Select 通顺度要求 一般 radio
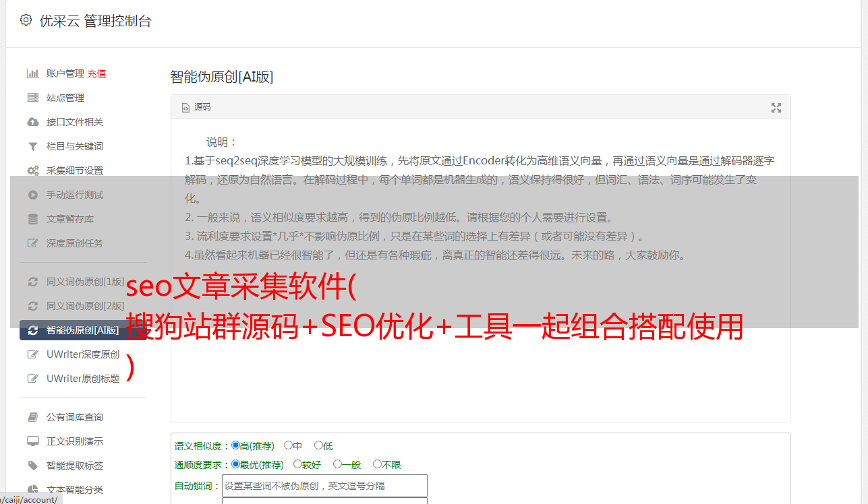The width and height of the screenshot is (868, 504). point(337,464)
